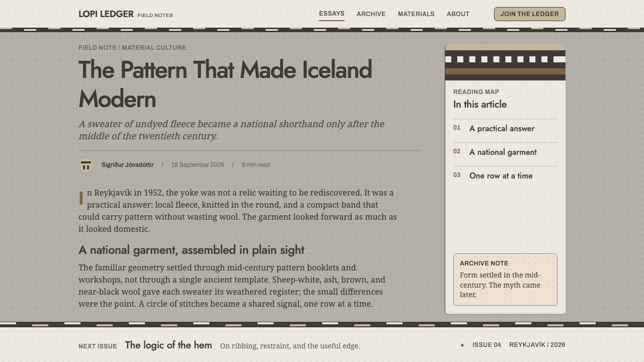Jump to section 03 One row at a time

[x=505, y=176]
